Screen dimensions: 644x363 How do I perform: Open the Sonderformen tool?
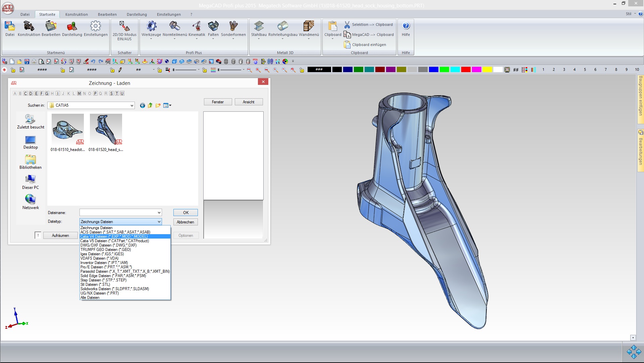click(x=233, y=29)
